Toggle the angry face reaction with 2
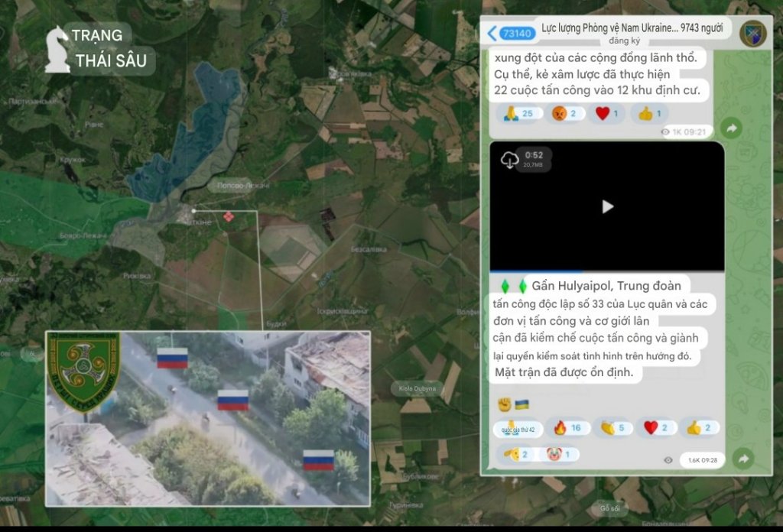The image size is (783, 532). pos(567,113)
